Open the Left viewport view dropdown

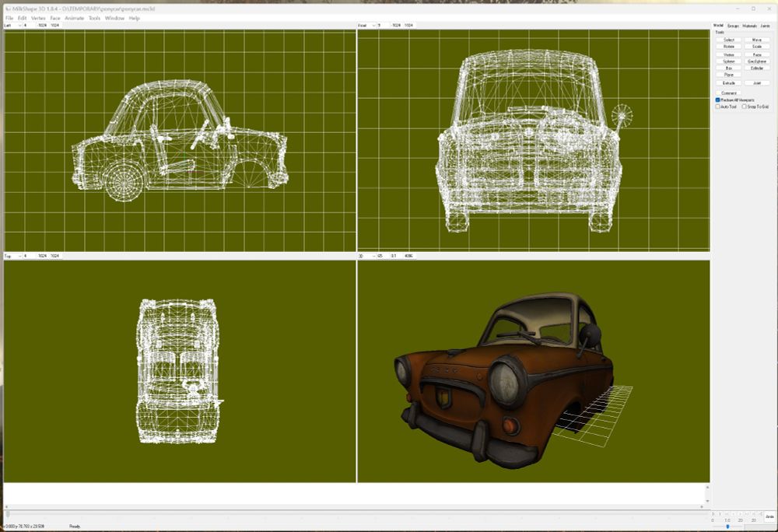coord(13,26)
